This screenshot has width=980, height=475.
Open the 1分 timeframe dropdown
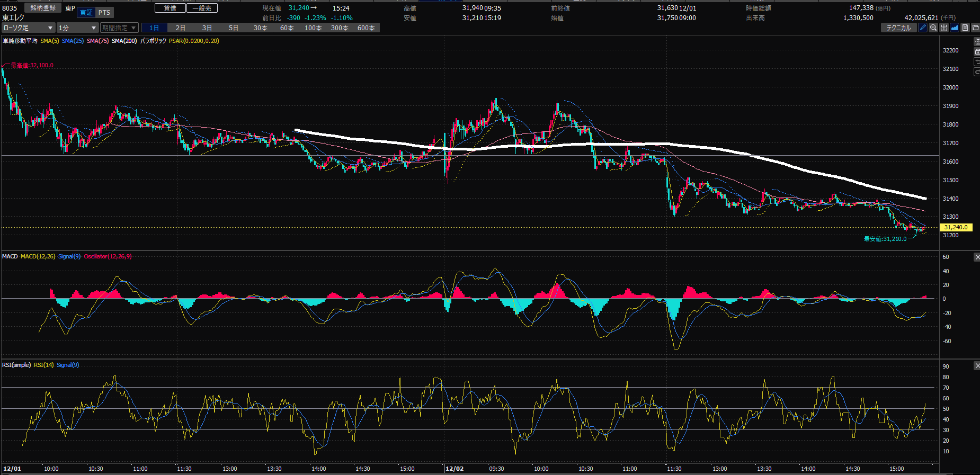coord(77,28)
